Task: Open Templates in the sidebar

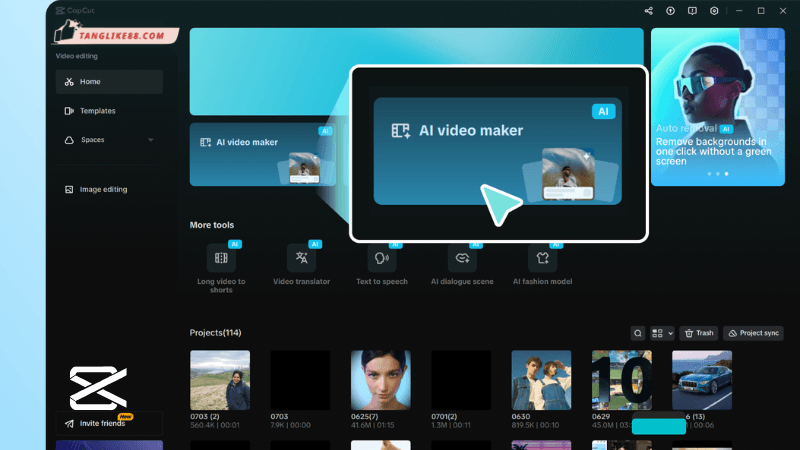Action: (109, 111)
